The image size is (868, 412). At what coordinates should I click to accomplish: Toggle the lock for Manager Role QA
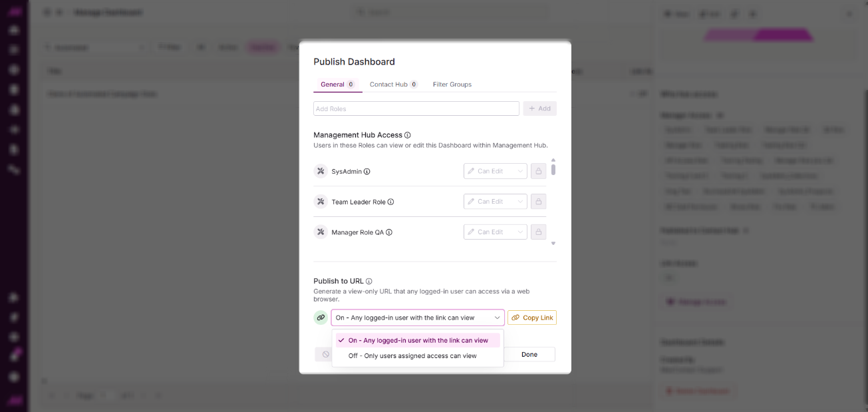(539, 232)
